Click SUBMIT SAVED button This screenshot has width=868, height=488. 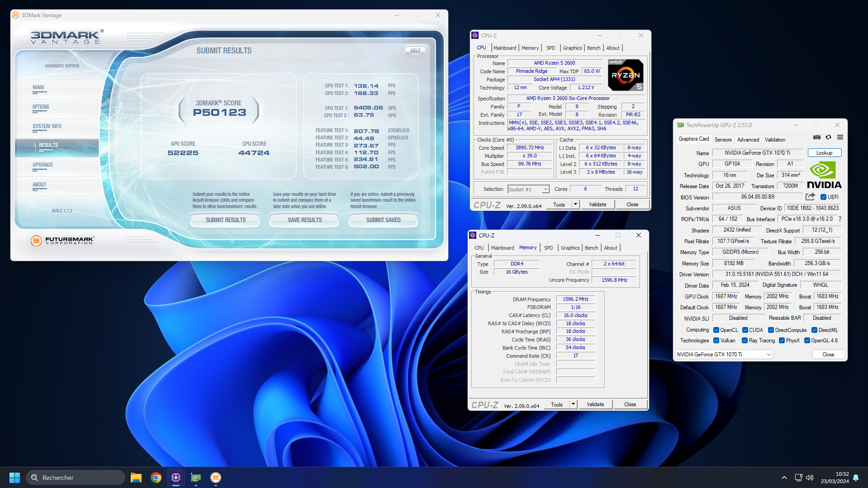pyautogui.click(x=384, y=220)
